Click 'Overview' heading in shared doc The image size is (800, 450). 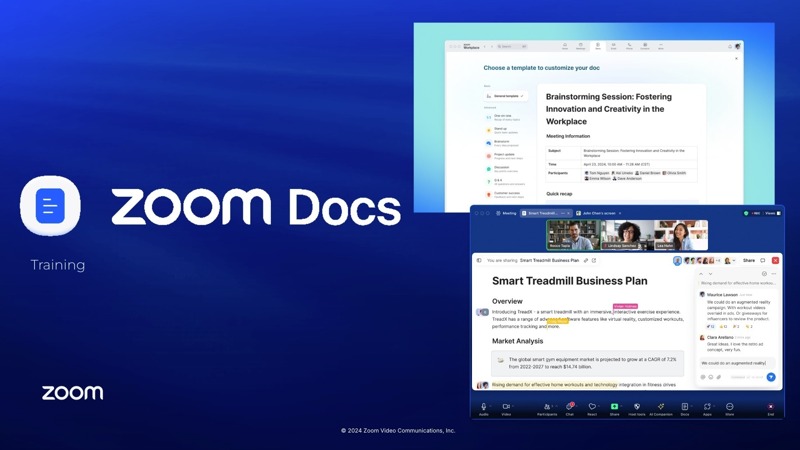[507, 301]
